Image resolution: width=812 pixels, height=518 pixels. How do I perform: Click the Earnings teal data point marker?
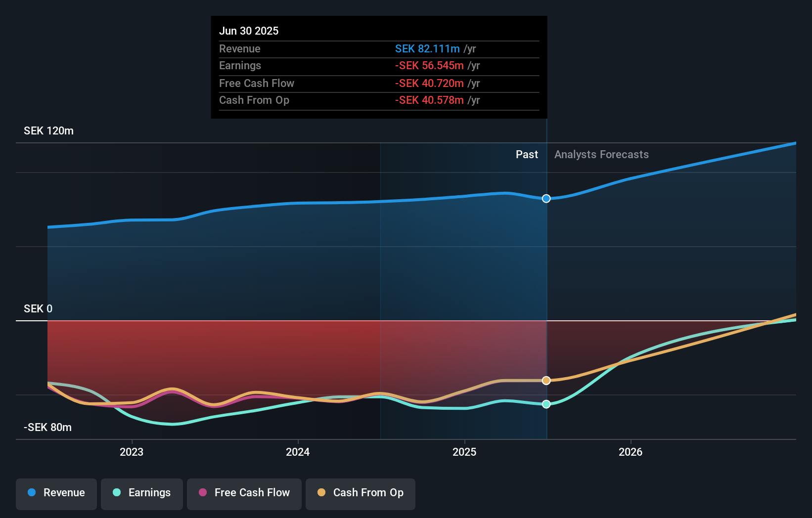(x=546, y=404)
